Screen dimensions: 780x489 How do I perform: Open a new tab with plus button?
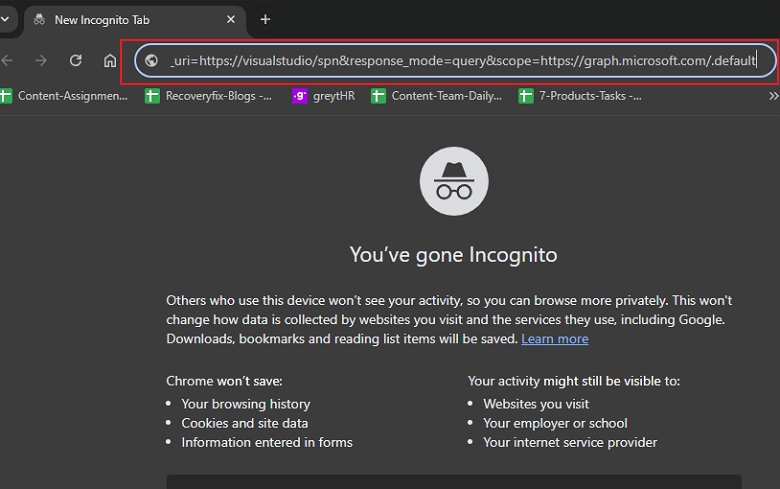(265, 19)
